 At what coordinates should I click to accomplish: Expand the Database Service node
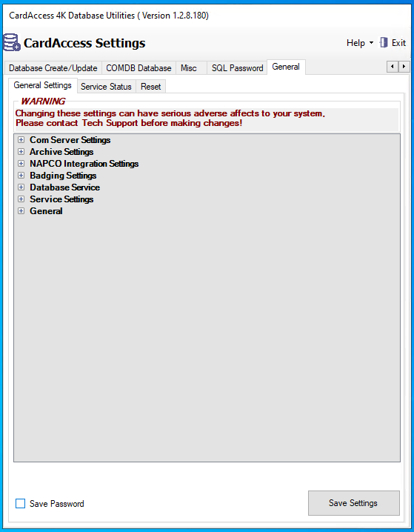coord(21,187)
